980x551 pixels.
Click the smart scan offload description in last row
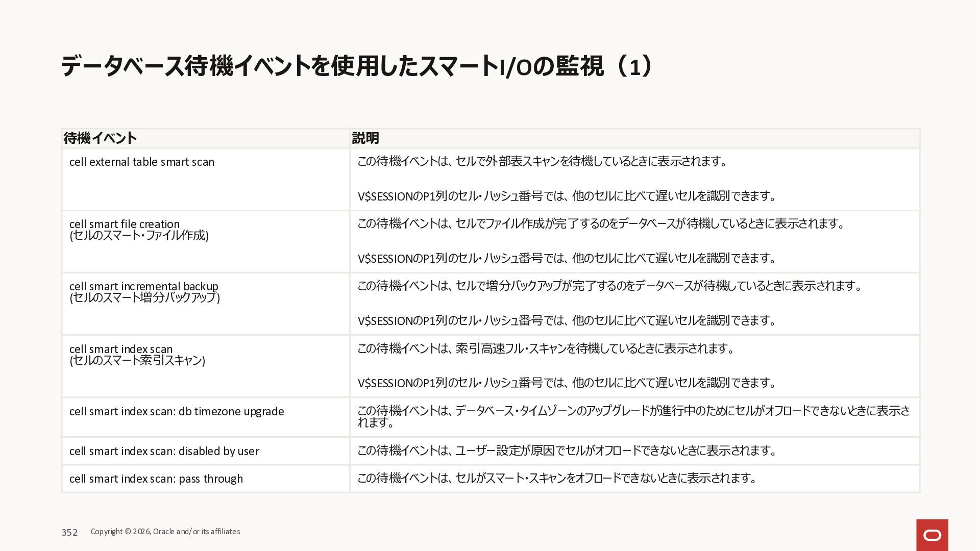(x=557, y=479)
